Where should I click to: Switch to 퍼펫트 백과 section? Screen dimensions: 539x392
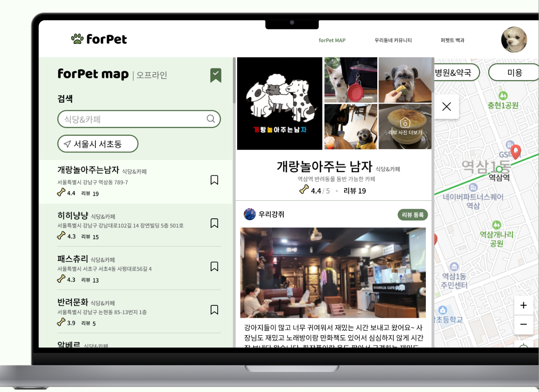point(453,40)
